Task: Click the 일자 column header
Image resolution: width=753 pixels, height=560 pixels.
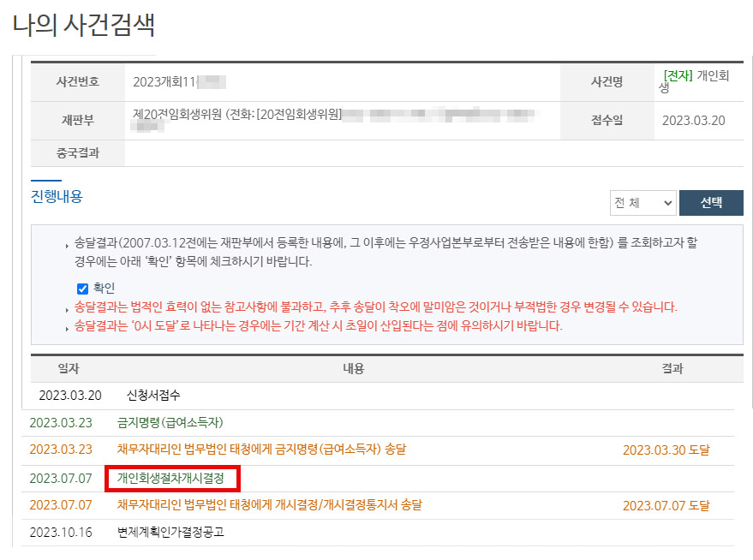Action: (69, 368)
